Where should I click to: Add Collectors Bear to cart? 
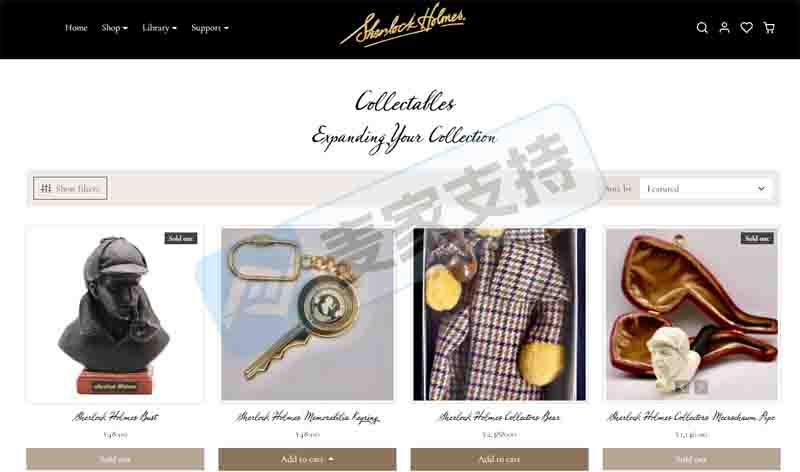click(499, 459)
